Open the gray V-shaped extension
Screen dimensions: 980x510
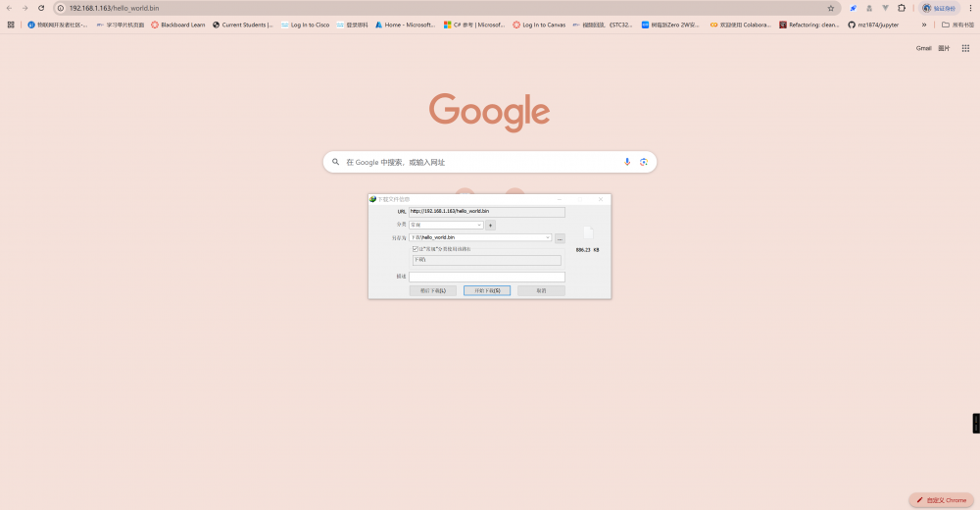pos(885,8)
